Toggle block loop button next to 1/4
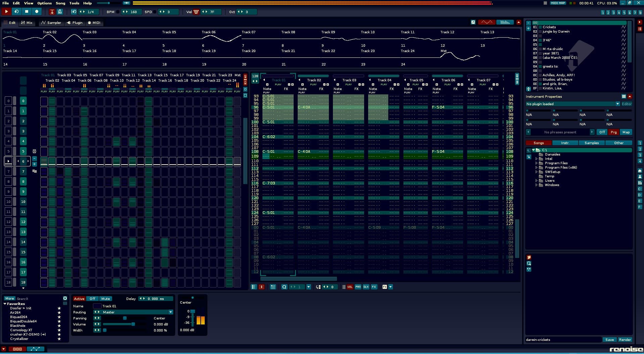The height and width of the screenshot is (354, 644). tap(74, 12)
